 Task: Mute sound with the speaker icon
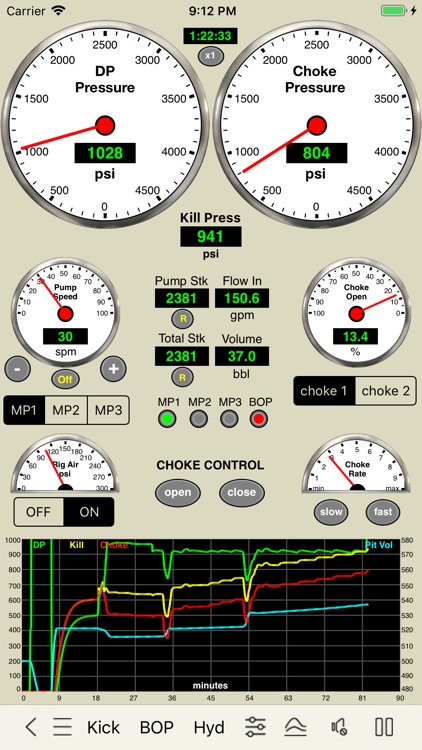coord(339,727)
